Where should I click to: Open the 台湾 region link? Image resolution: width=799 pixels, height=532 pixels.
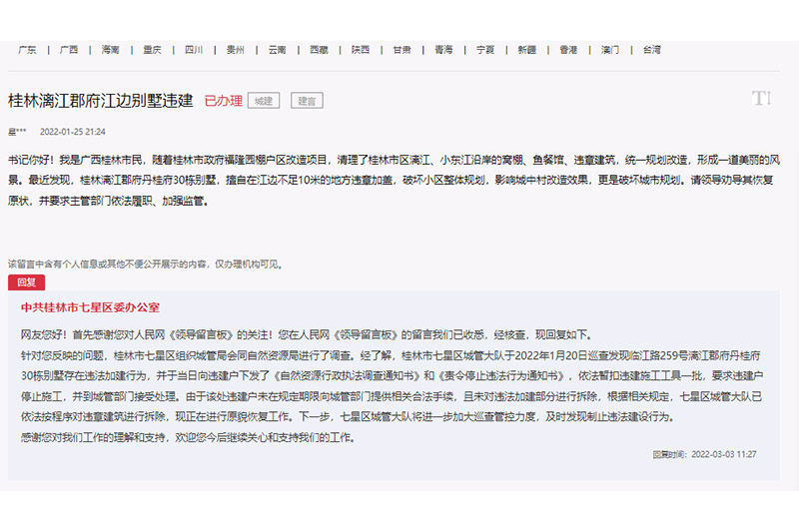coord(652,50)
